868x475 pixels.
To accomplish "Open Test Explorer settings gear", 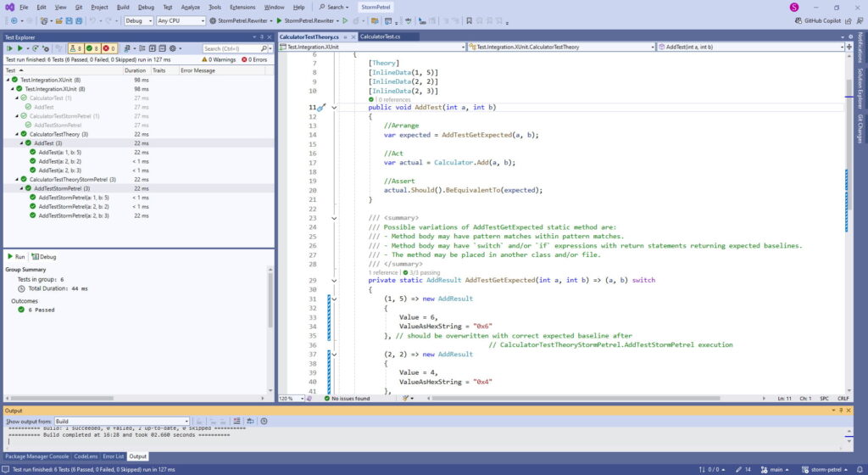I will 171,48.
